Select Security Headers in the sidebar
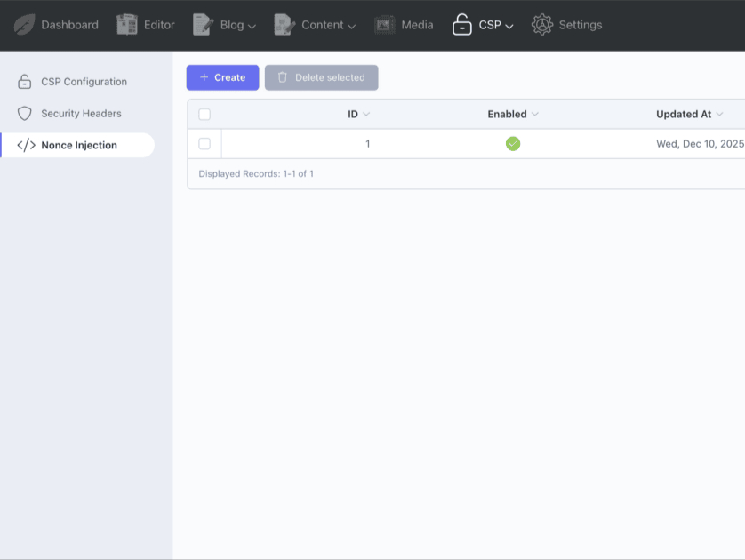The width and height of the screenshot is (745, 560). (81, 114)
